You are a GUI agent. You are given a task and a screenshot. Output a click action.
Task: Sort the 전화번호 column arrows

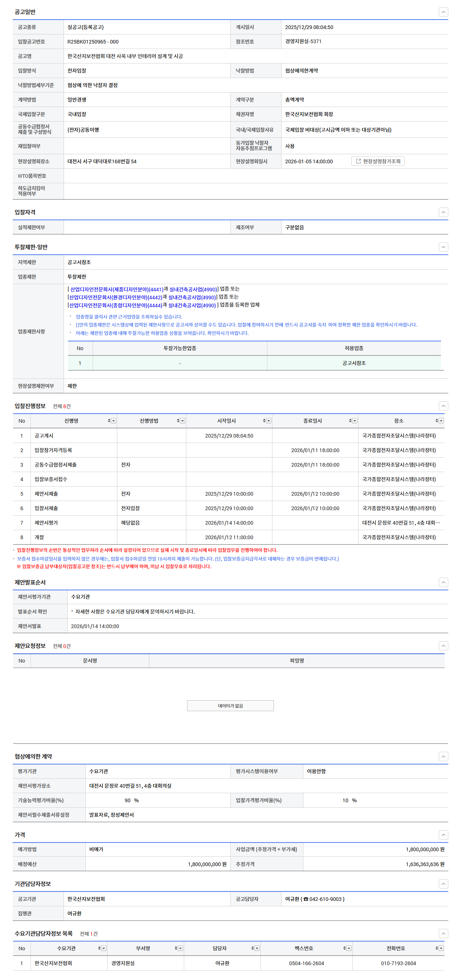(x=436, y=948)
